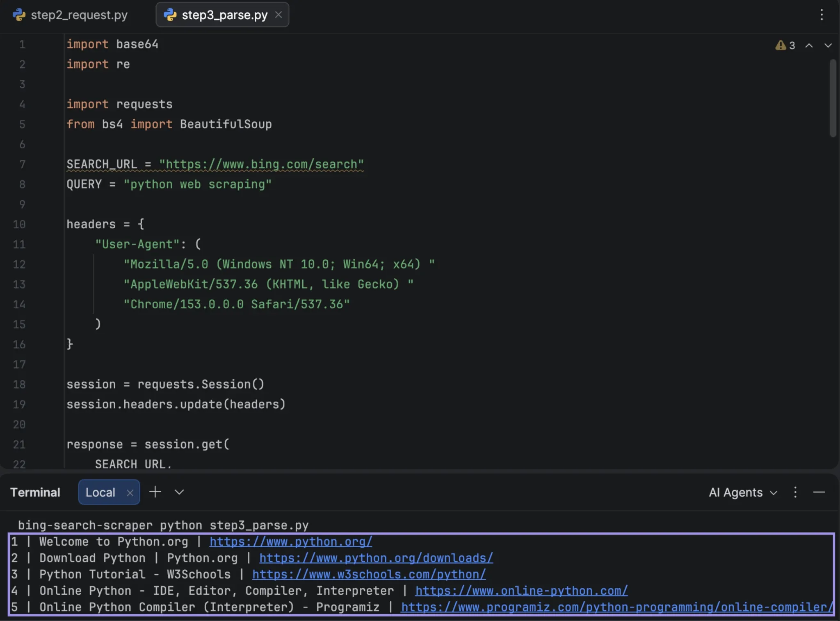Click "Python Tutorial - W3Schools" result title
This screenshot has width=840, height=621.
click(x=135, y=574)
